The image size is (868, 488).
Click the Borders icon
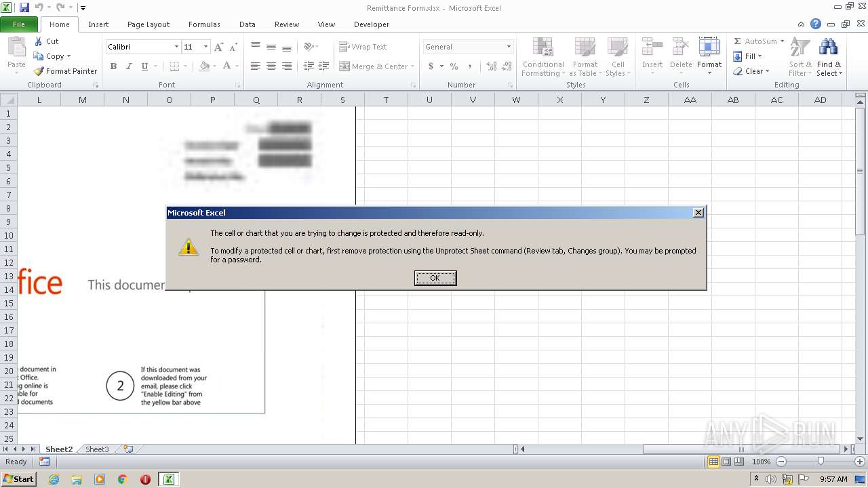point(174,66)
